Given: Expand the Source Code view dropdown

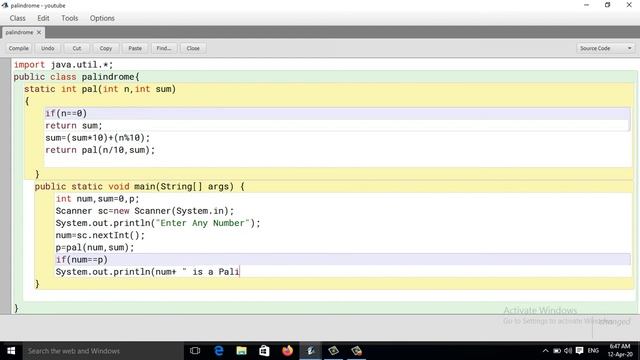Looking at the screenshot, I should 606,48.
